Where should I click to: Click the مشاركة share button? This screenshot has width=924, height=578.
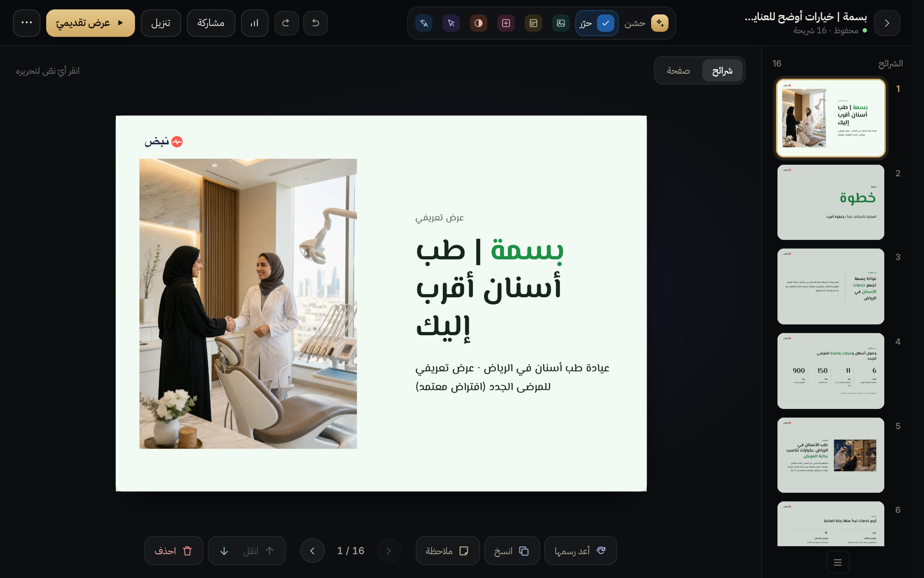[211, 23]
